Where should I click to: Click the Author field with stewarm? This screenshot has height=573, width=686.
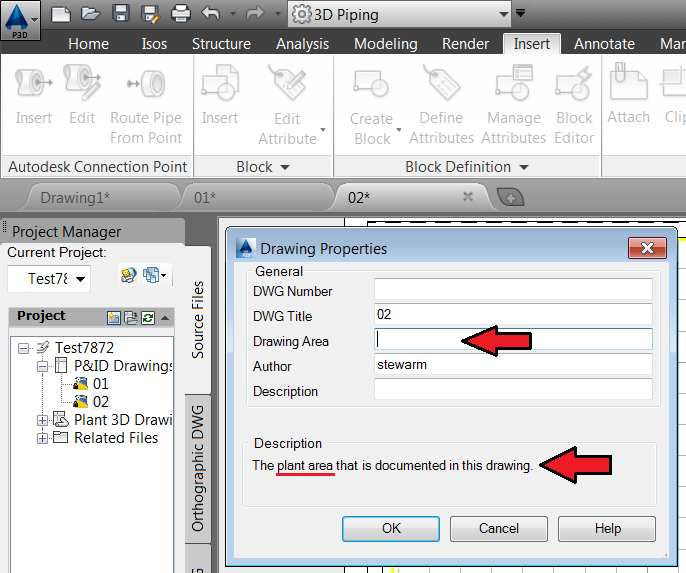tap(513, 364)
